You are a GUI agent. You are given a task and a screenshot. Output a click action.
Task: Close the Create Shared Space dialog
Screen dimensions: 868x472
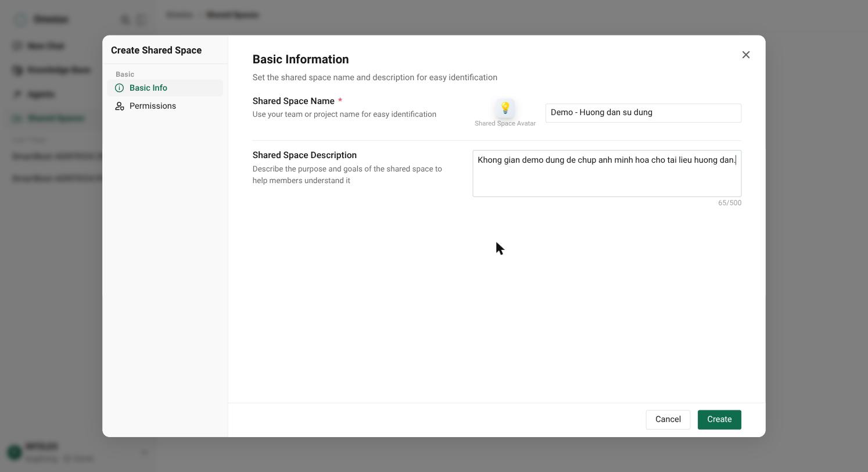(746, 55)
